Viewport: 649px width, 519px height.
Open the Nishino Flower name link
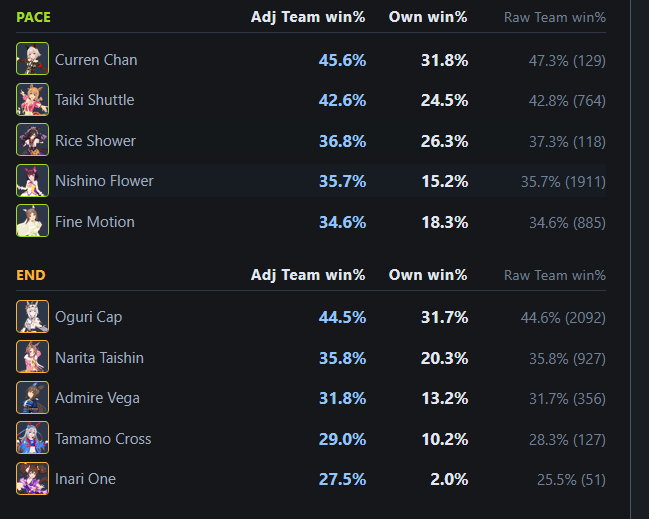[104, 181]
